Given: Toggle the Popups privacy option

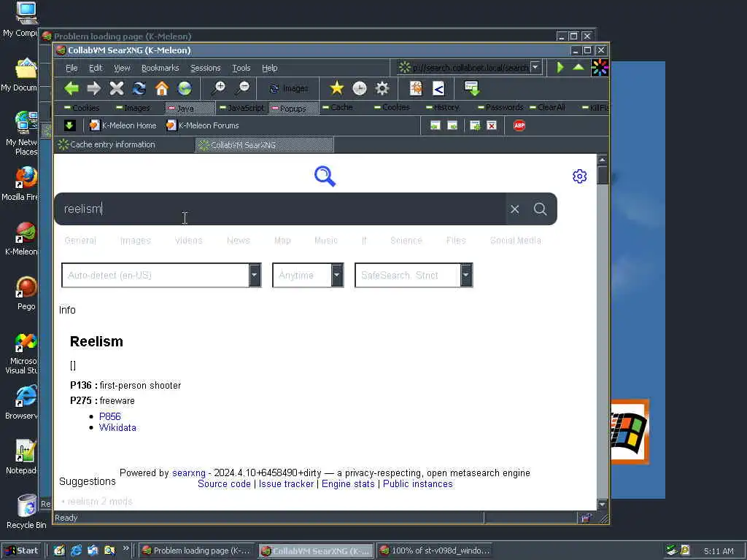Looking at the screenshot, I should pos(293,109).
